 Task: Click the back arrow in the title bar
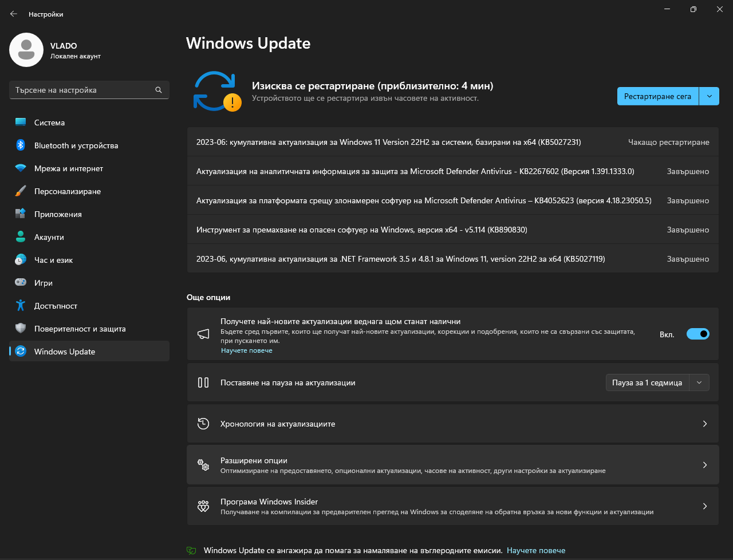14,14
